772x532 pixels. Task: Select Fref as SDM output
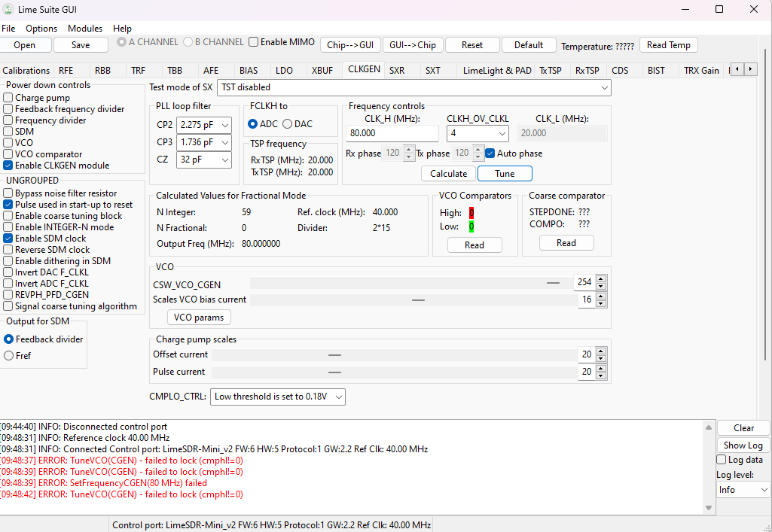pyautogui.click(x=8, y=355)
